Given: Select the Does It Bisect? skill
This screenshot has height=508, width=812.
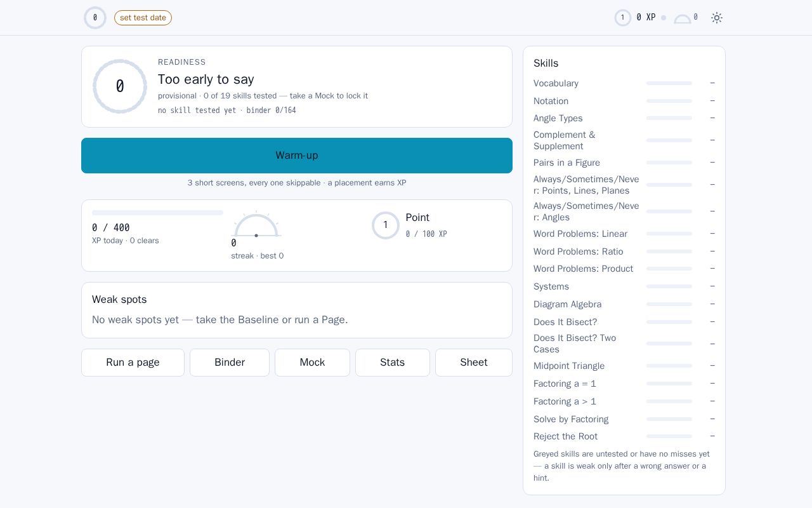Looking at the screenshot, I should click(x=624, y=322).
